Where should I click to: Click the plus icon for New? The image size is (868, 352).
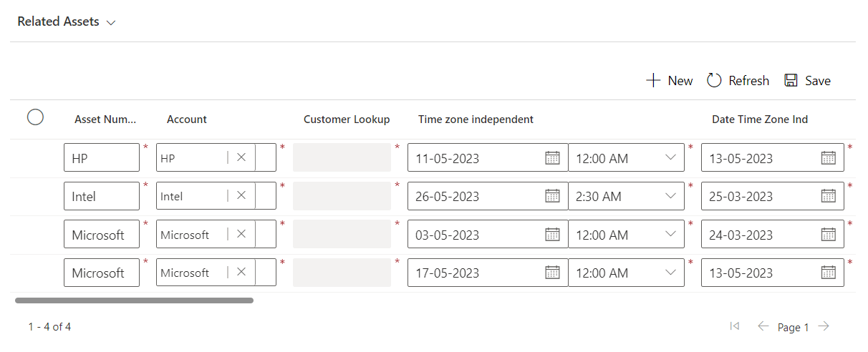(653, 80)
